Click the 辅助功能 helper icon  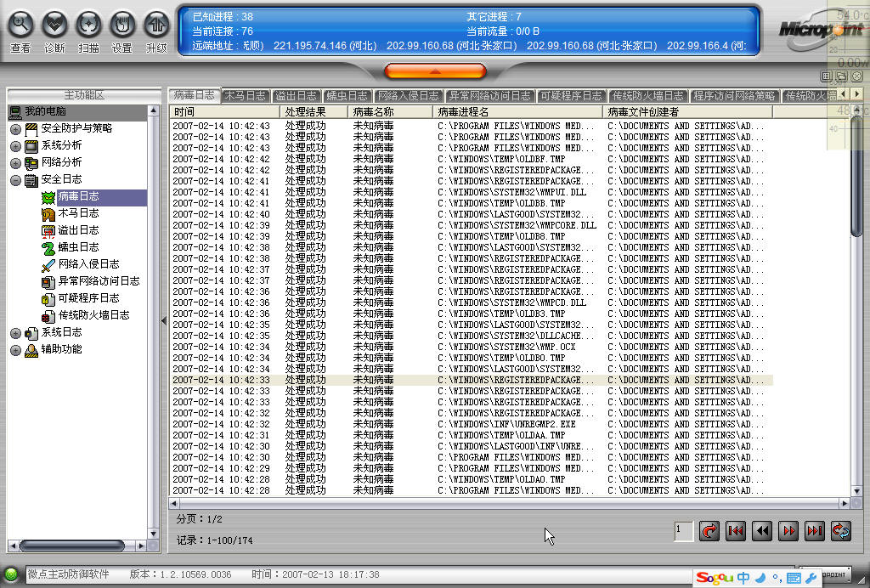pyautogui.click(x=31, y=351)
